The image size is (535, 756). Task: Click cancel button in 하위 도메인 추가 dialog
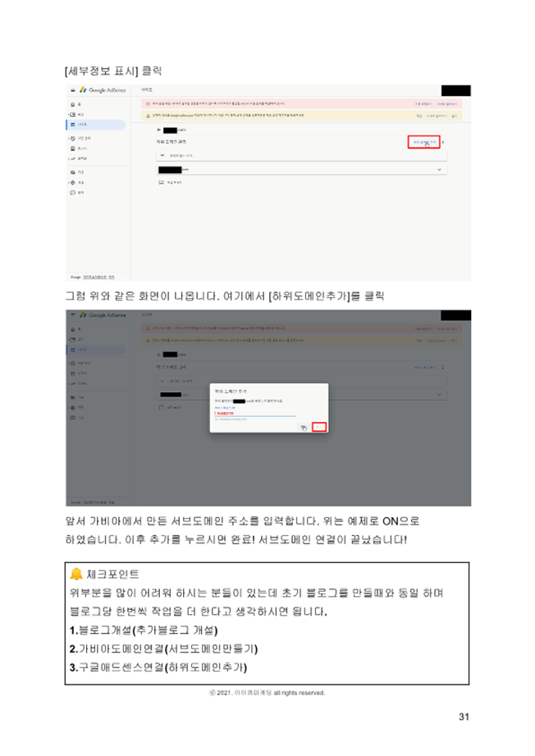click(x=304, y=427)
